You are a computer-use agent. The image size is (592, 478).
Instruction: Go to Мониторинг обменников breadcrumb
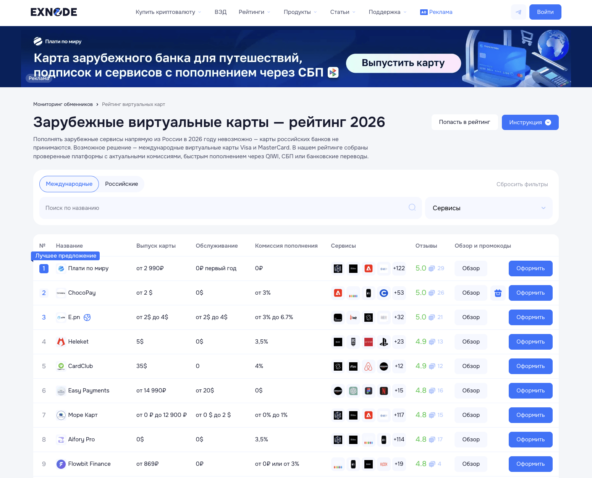point(63,104)
